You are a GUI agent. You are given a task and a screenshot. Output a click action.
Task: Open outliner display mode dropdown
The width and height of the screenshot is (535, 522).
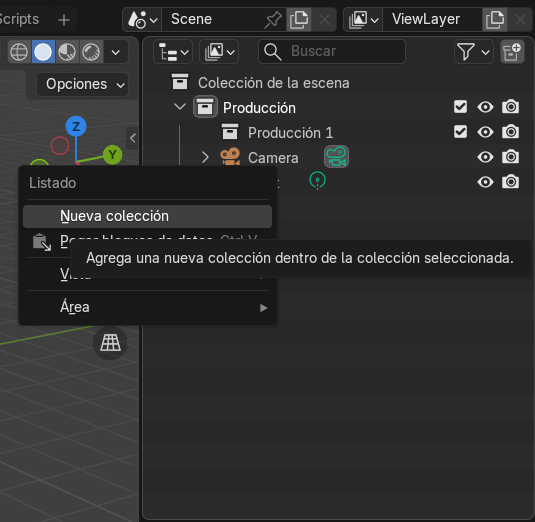219,52
